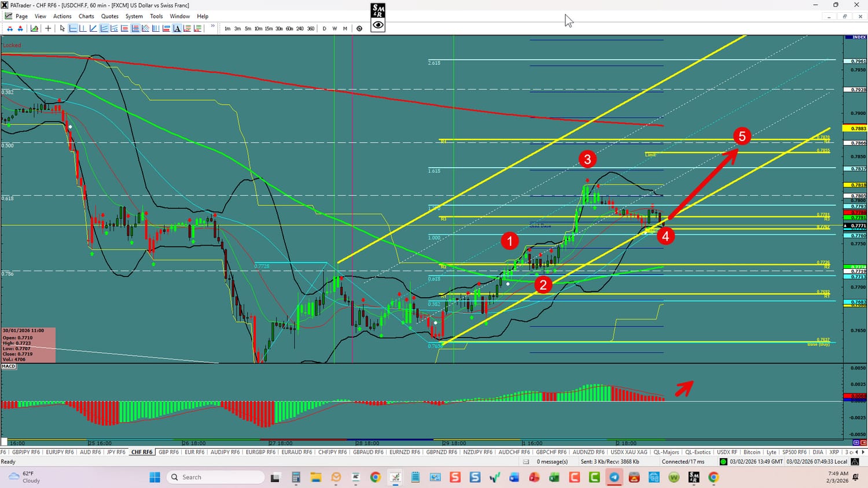This screenshot has width=868, height=488.
Task: Switch to the GBPJPY RF6 tab
Action: [x=26, y=452]
